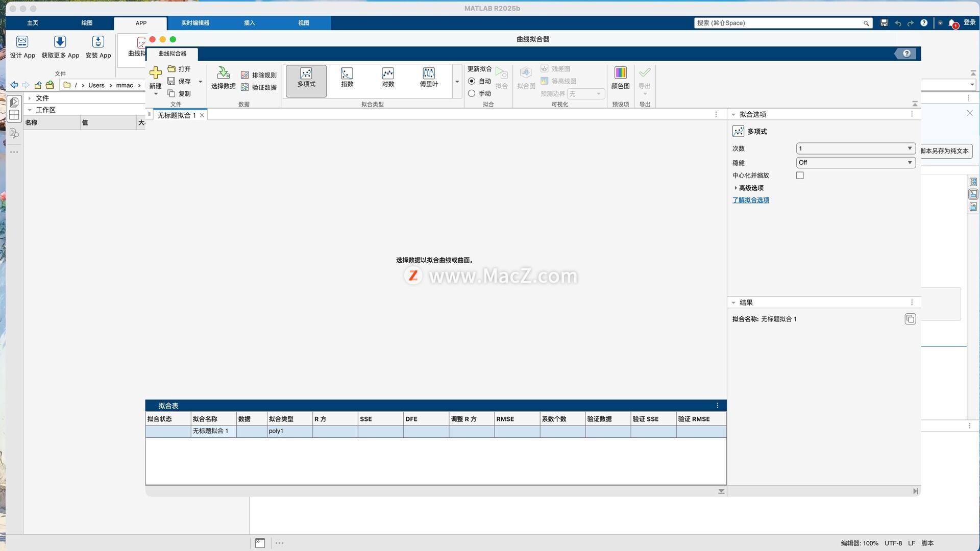Copy results with the results panel icon
This screenshot has width=980, height=551.
coord(910,319)
